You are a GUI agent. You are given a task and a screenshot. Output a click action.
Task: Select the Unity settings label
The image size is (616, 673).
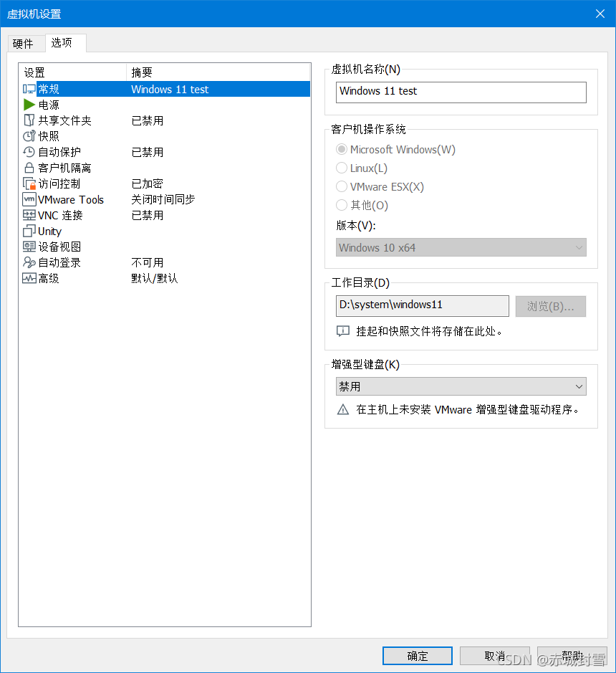tap(49, 232)
